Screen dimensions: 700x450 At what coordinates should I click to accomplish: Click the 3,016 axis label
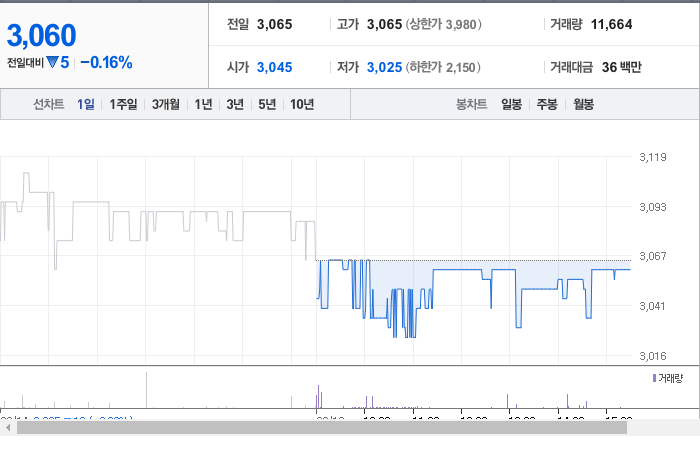pos(653,356)
